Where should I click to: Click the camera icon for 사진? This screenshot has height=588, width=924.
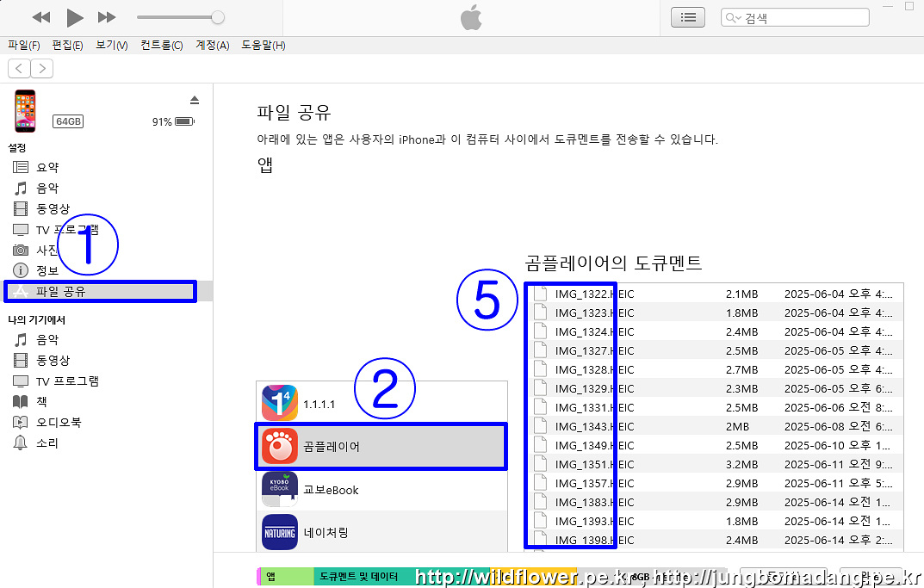coord(21,250)
